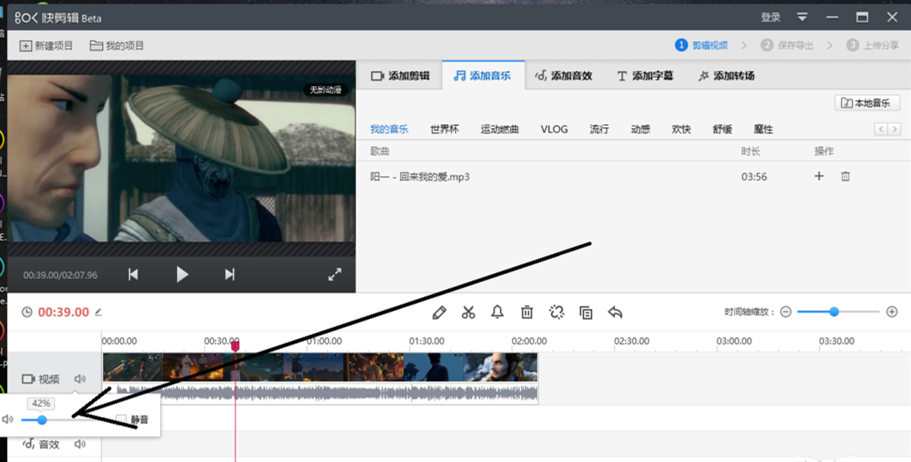Click the edit pencil tool in the timeline toolbar
The width and height of the screenshot is (911, 462).
pos(439,313)
